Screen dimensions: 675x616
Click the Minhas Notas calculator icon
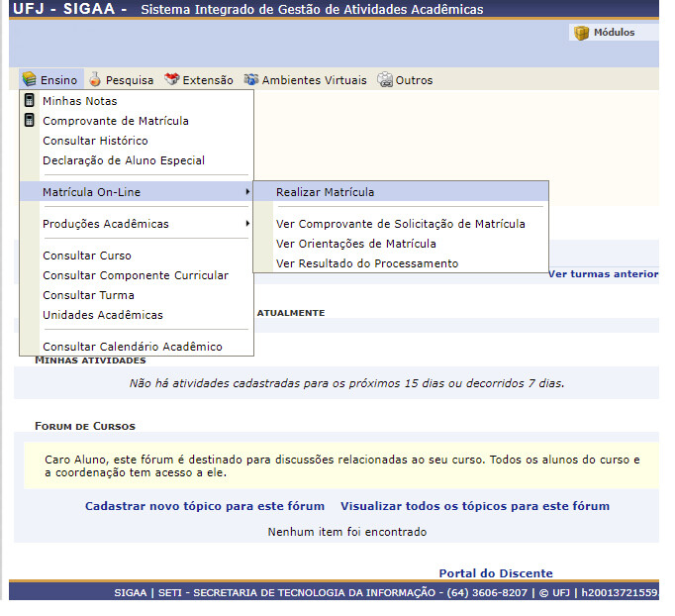(30, 101)
